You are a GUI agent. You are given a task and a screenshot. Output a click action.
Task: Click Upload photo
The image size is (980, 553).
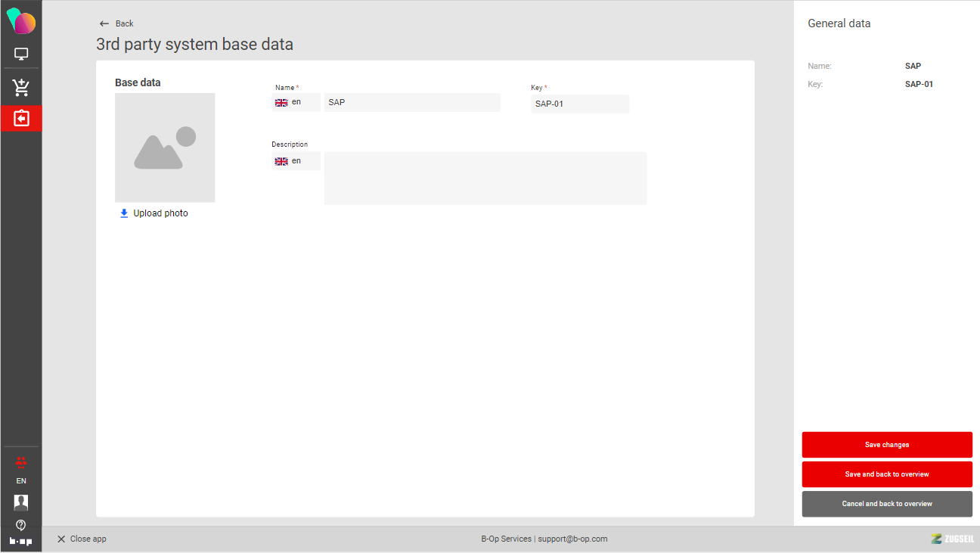click(154, 213)
